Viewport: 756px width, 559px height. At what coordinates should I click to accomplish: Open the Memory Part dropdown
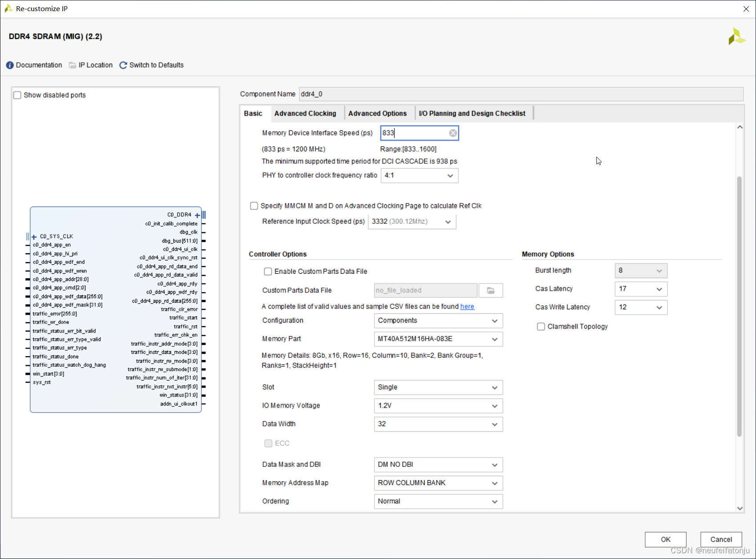click(438, 339)
